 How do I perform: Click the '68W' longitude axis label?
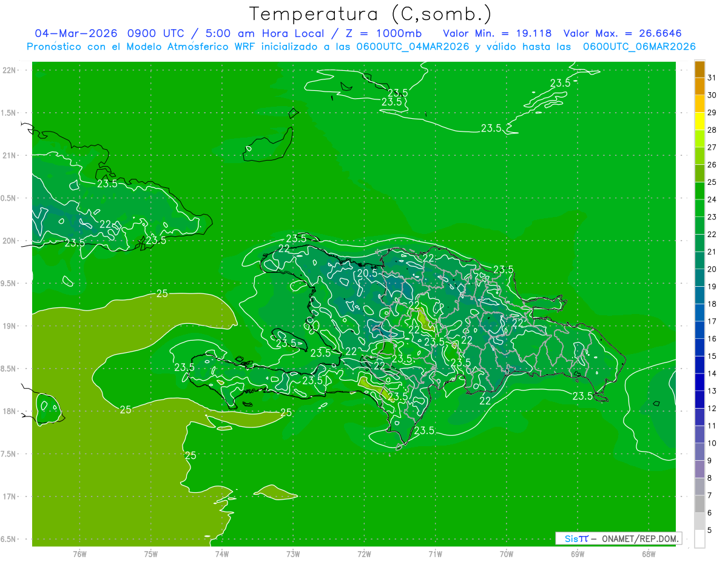[x=649, y=554]
